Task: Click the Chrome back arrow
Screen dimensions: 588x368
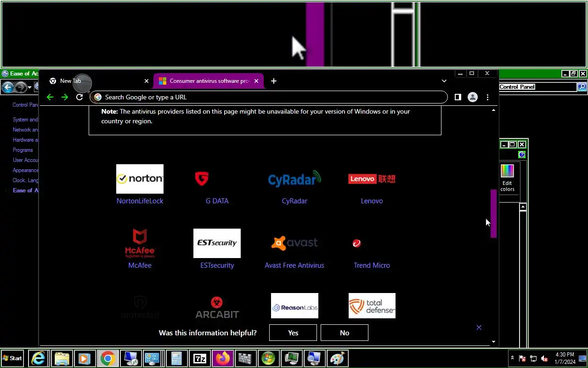Action: click(x=50, y=97)
